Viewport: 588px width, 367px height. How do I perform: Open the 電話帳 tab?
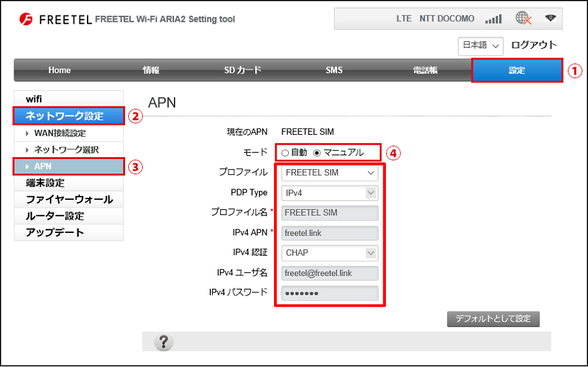[425, 70]
